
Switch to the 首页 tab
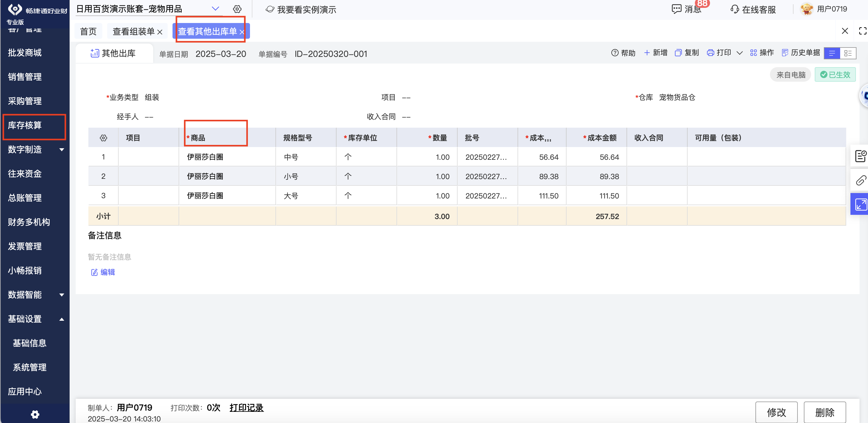88,31
